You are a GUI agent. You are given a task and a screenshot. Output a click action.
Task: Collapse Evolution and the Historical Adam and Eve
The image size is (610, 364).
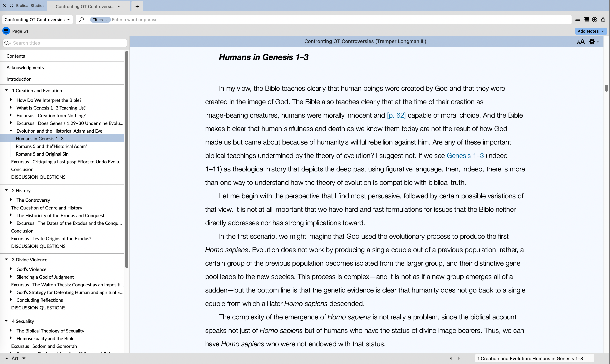(x=11, y=130)
